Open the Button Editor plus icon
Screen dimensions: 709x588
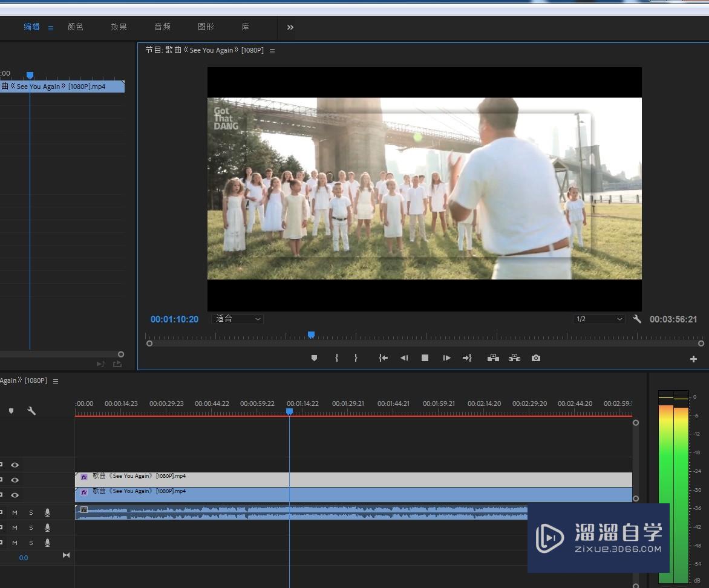[x=694, y=359]
